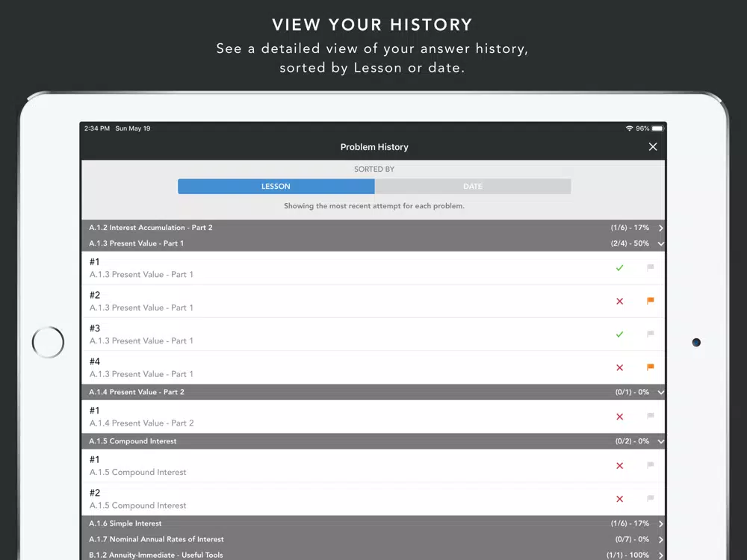Screen dimensions: 747x560
Task: Collapse A.1.5 Compound Interest section chevron
Action: pos(661,441)
